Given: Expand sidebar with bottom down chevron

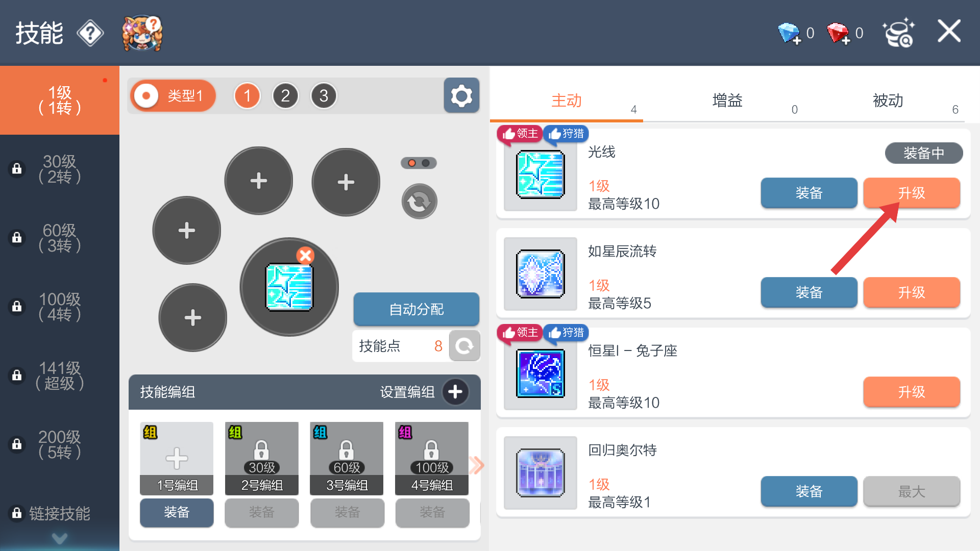Looking at the screenshot, I should (x=60, y=538).
